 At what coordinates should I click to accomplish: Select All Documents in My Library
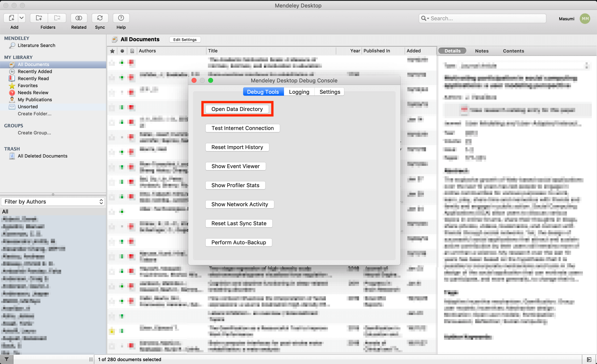pos(53,64)
